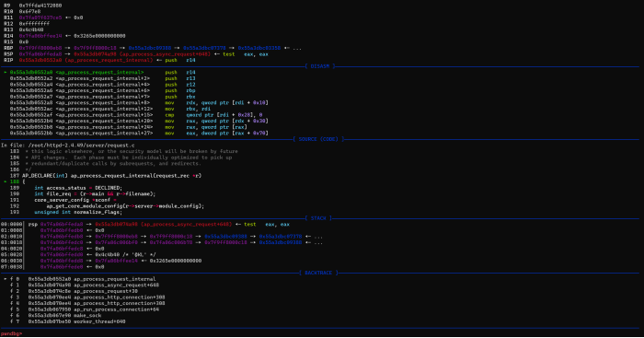This screenshot has height=338, width=644.
Task: Click the SOURCE (CODE) section header
Action: [x=318, y=139]
